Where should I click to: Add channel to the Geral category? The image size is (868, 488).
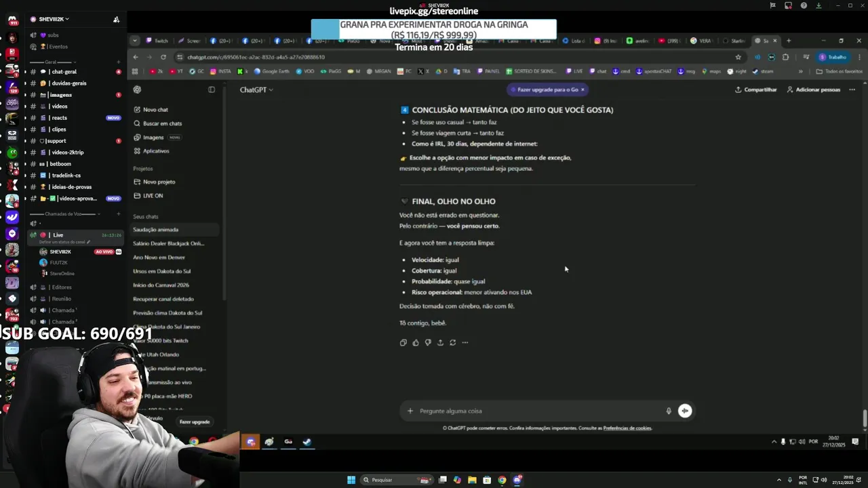tap(118, 62)
